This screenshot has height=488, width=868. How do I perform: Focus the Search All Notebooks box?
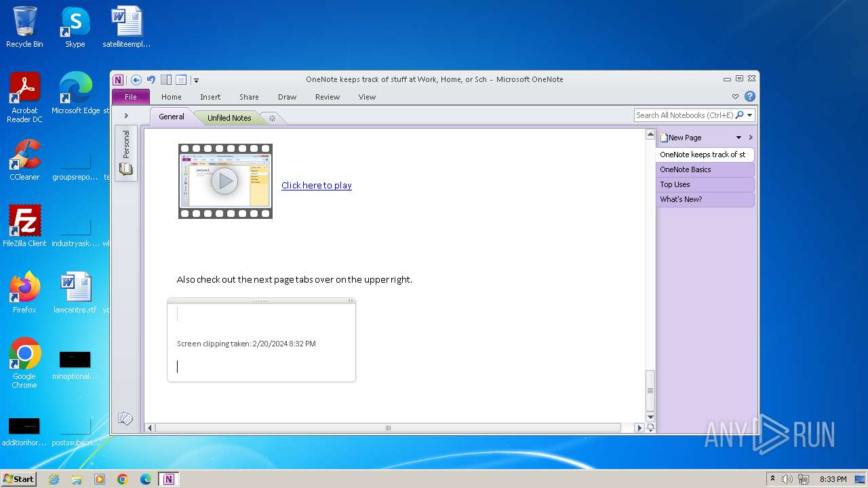click(685, 115)
